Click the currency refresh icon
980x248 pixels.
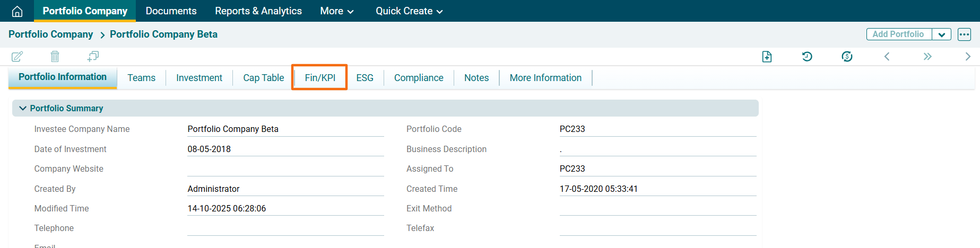click(x=847, y=56)
